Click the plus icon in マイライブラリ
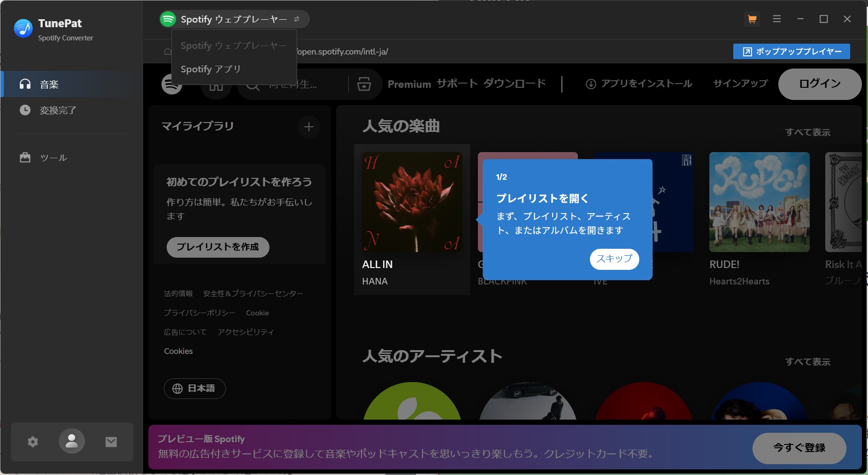868x475 pixels. coord(309,127)
